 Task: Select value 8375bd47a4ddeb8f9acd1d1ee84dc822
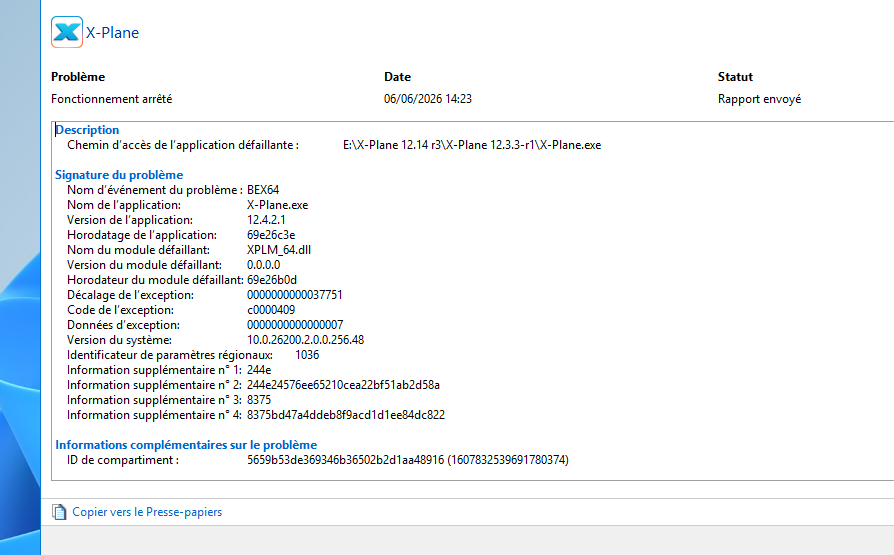(x=346, y=415)
